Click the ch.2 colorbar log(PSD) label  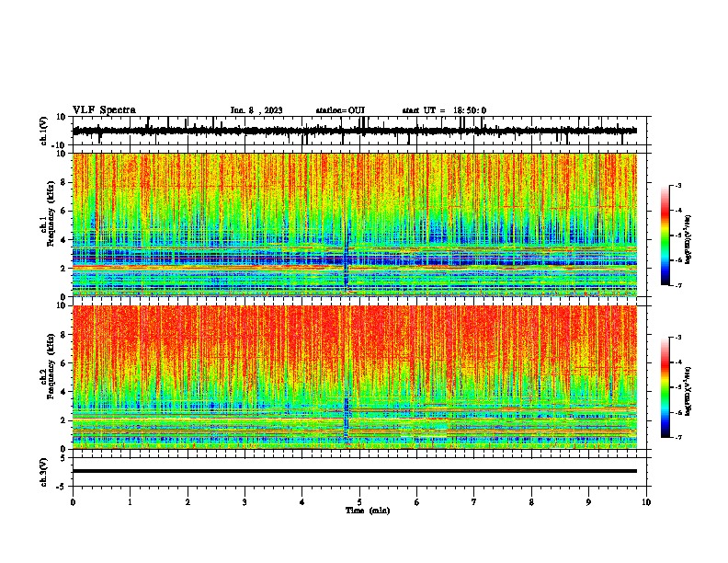point(688,391)
